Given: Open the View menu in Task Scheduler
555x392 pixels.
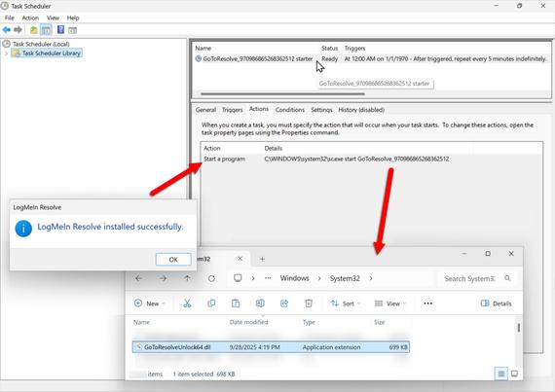Looking at the screenshot, I should [x=53, y=18].
